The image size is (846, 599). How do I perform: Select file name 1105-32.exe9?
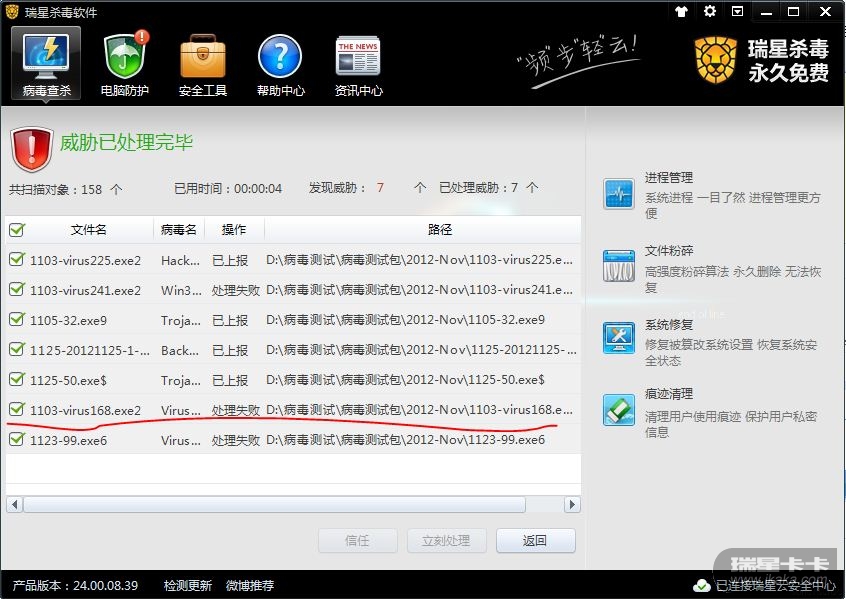69,321
